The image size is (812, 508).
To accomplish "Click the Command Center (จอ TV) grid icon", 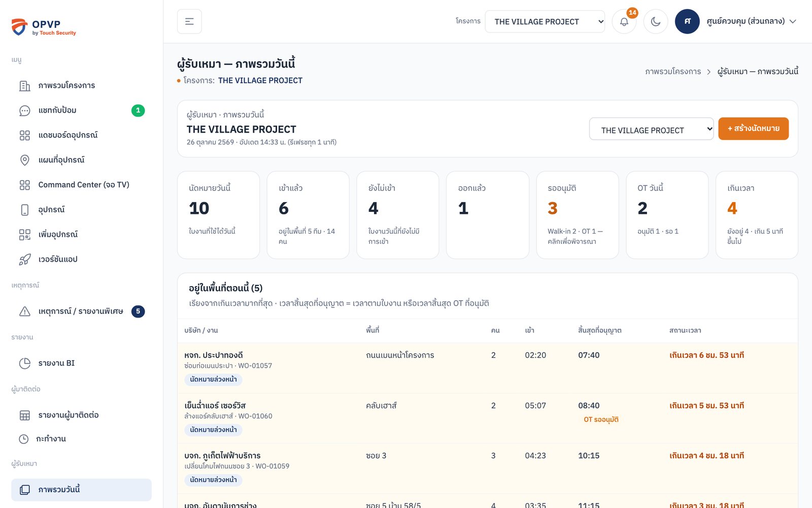I will click(24, 185).
